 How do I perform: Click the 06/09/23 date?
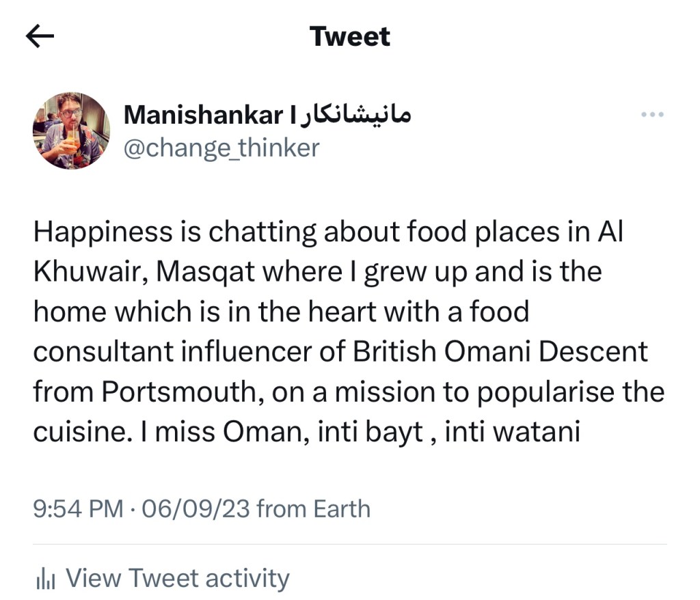tap(196, 509)
